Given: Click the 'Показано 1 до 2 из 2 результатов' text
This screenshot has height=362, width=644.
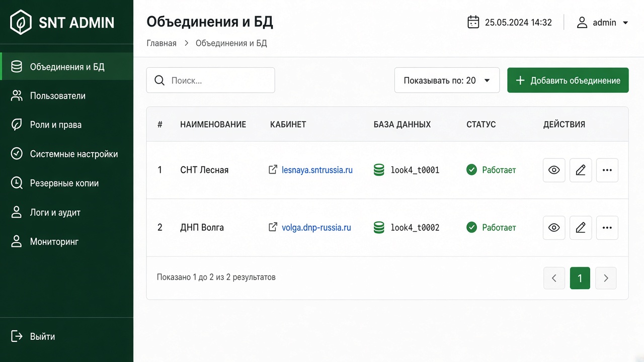Looking at the screenshot, I should coord(216,277).
